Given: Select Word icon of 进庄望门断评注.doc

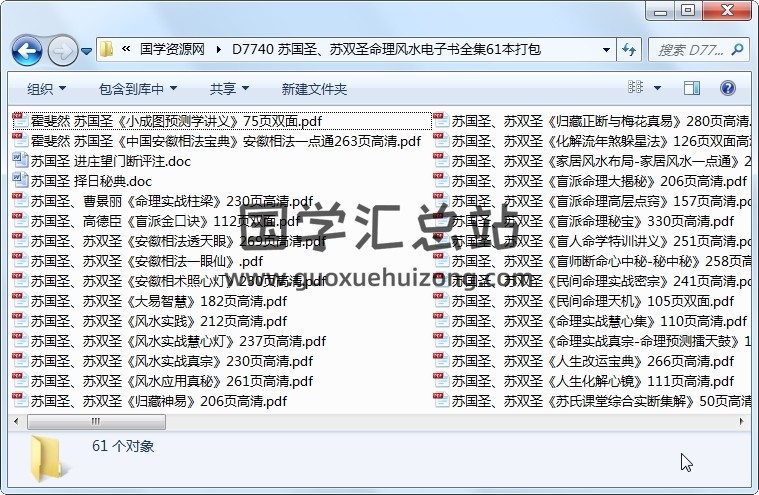Looking at the screenshot, I should (x=20, y=161).
